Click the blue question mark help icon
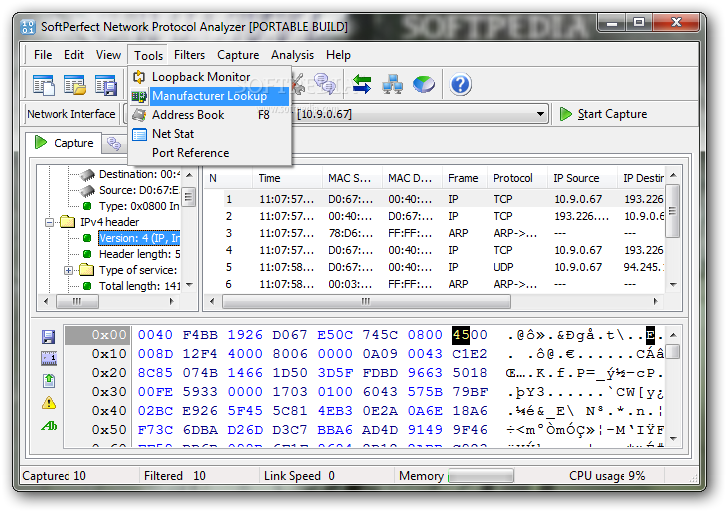Image resolution: width=727 pixels, height=512 pixels. [x=460, y=84]
